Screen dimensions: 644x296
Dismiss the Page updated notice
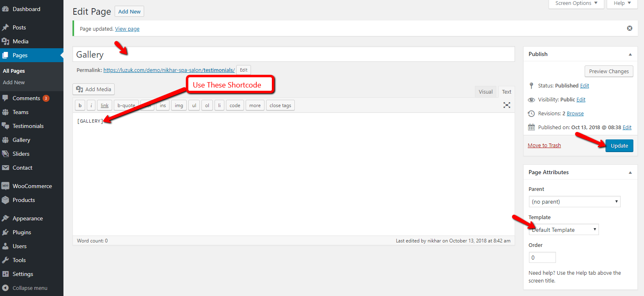630,28
